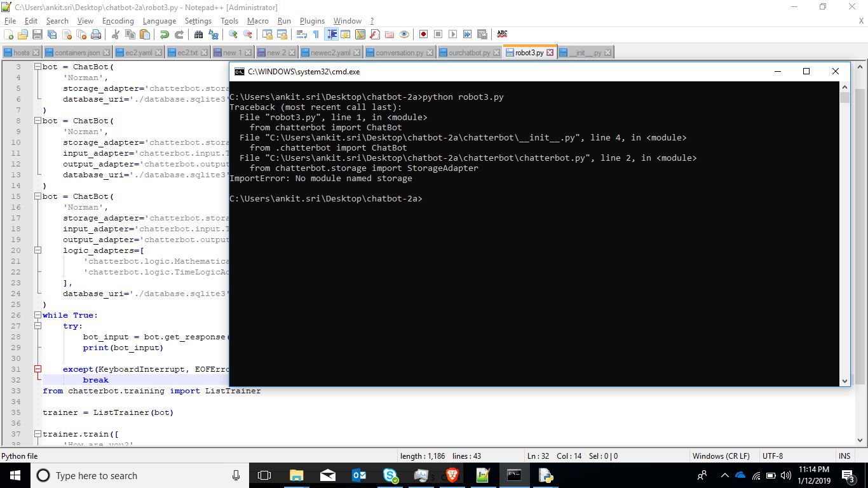Zoom in on the document text
This screenshot has height=488, width=868.
click(232, 34)
